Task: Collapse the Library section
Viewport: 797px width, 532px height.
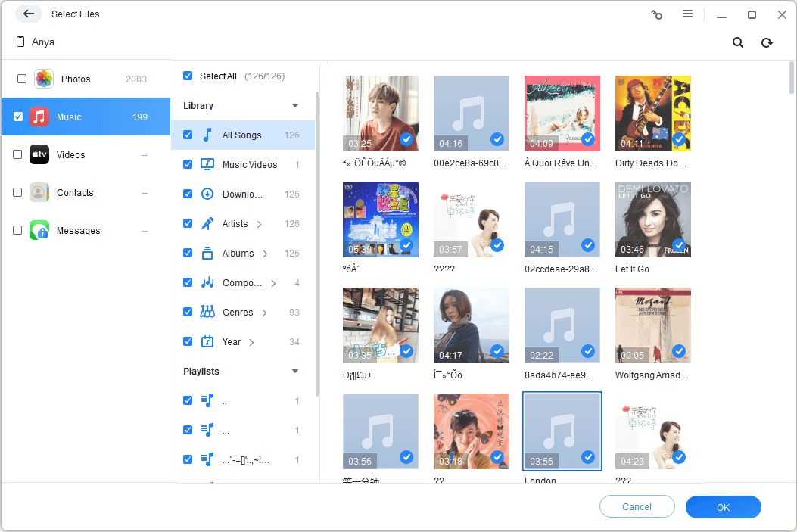Action: (x=295, y=106)
